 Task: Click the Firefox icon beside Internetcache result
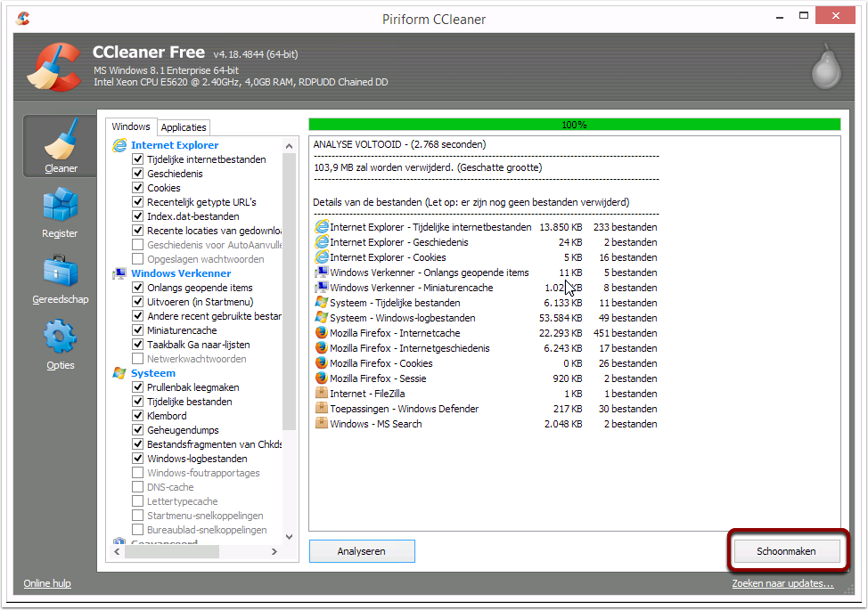click(322, 333)
